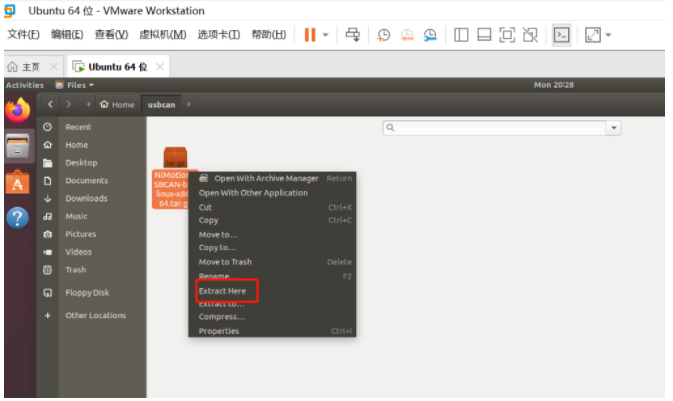The height and width of the screenshot is (401, 673).
Task: Select the NiMotion tar.gz archive file
Action: point(175,177)
